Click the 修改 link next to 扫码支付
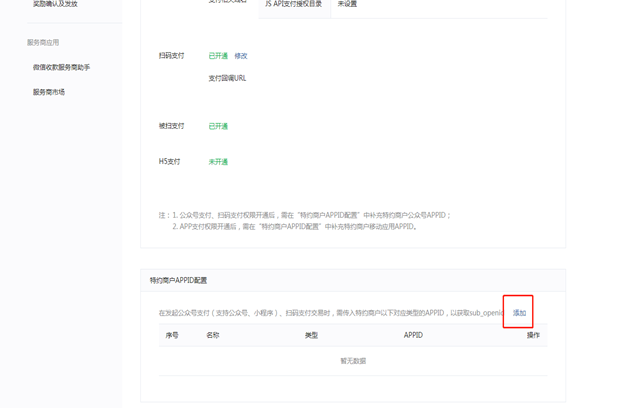The width and height of the screenshot is (629, 408). 241,56
